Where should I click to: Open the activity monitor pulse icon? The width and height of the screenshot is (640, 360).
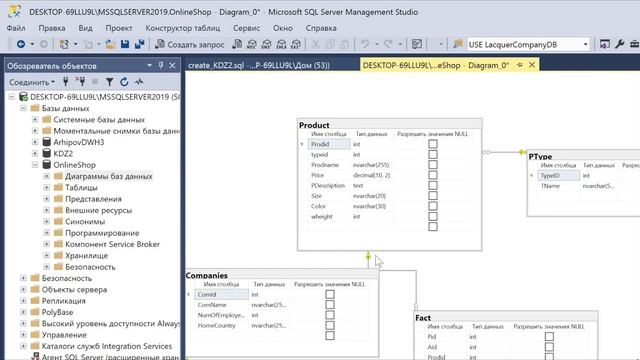(x=139, y=82)
